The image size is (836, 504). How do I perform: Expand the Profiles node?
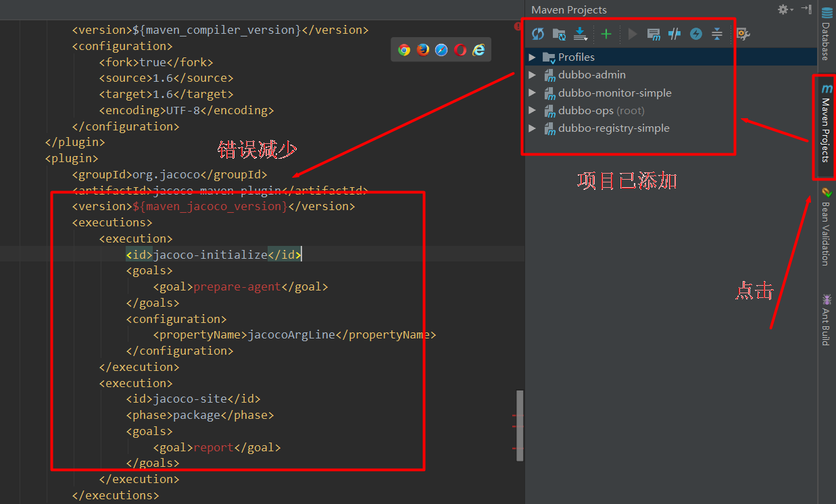[x=533, y=57]
